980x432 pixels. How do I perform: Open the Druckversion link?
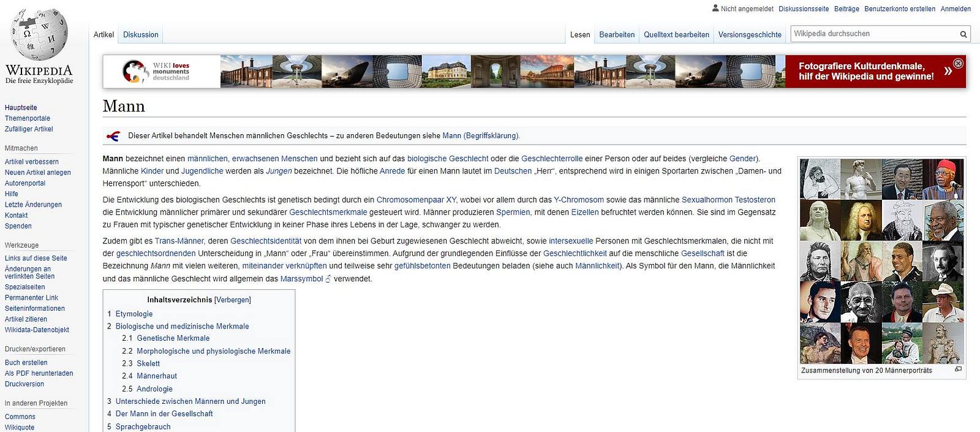pyautogui.click(x=24, y=384)
